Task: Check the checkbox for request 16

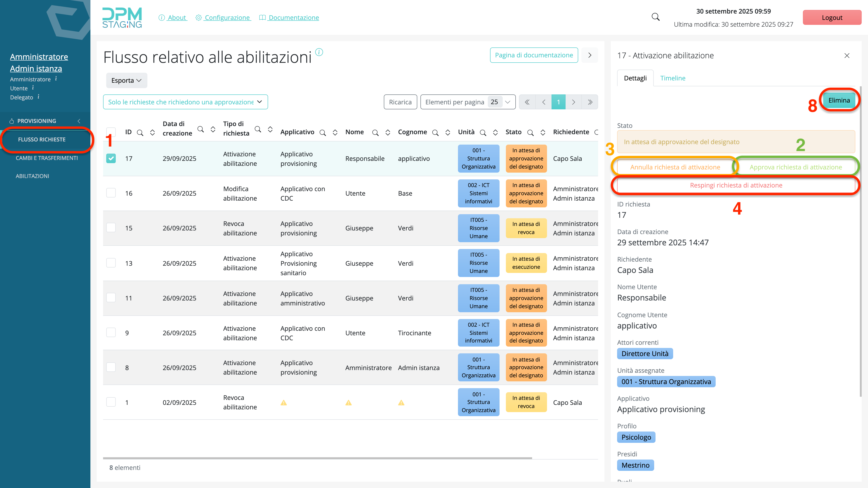Action: coord(111,193)
